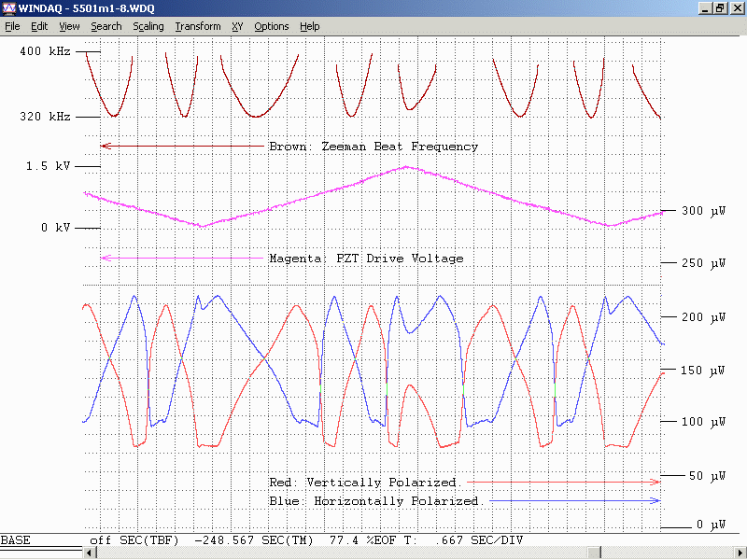Click the BASE label in the status bar
The width and height of the screenshot is (747, 560).
coord(15,540)
